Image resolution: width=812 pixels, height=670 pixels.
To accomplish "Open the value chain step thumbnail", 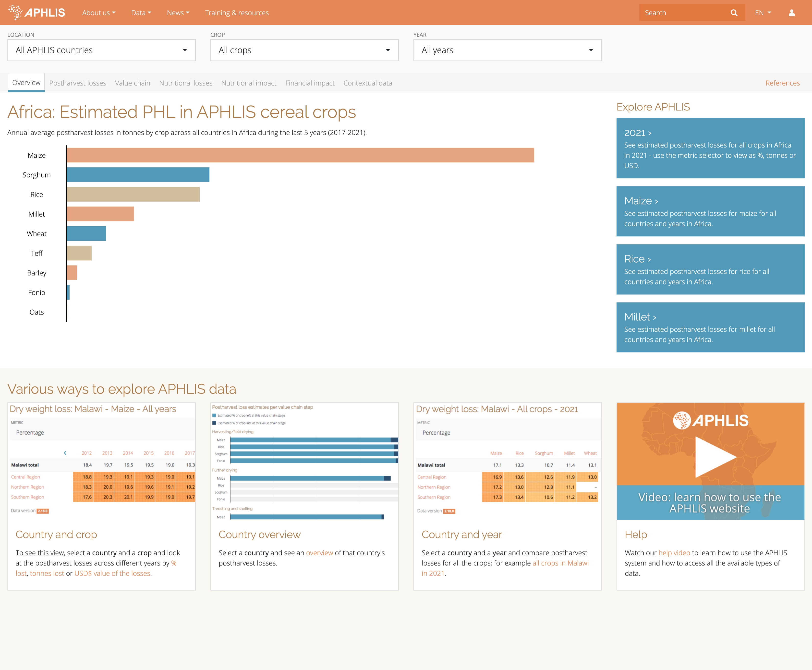I will click(304, 461).
